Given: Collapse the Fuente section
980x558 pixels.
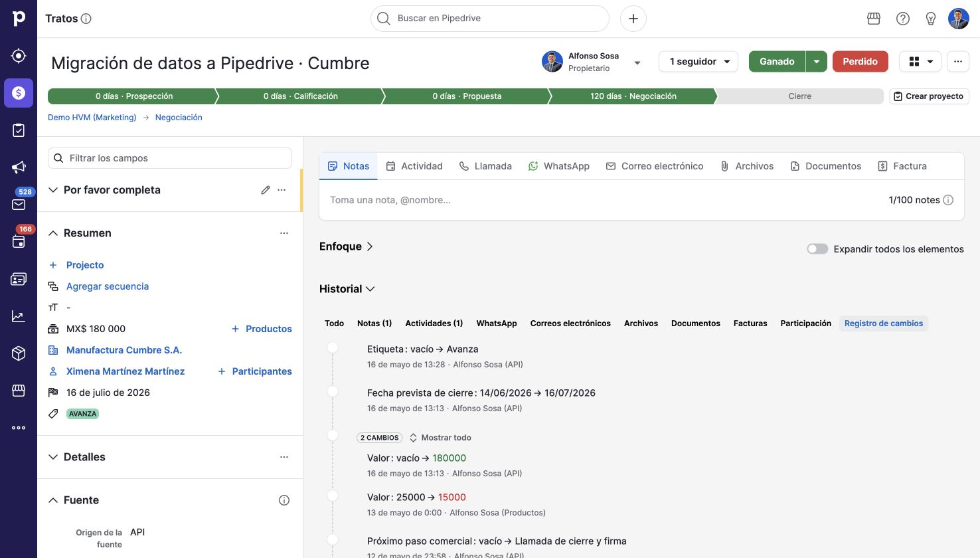Looking at the screenshot, I should [x=53, y=500].
